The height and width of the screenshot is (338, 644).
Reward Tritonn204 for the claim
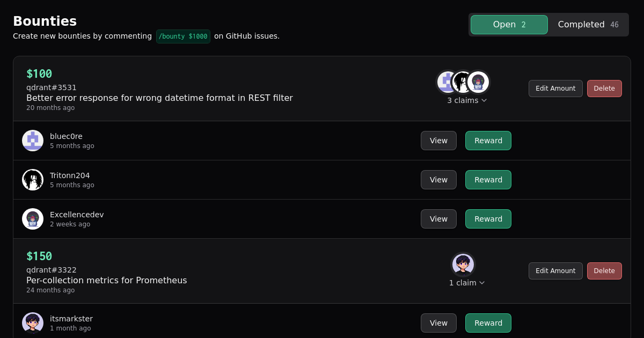click(x=488, y=180)
